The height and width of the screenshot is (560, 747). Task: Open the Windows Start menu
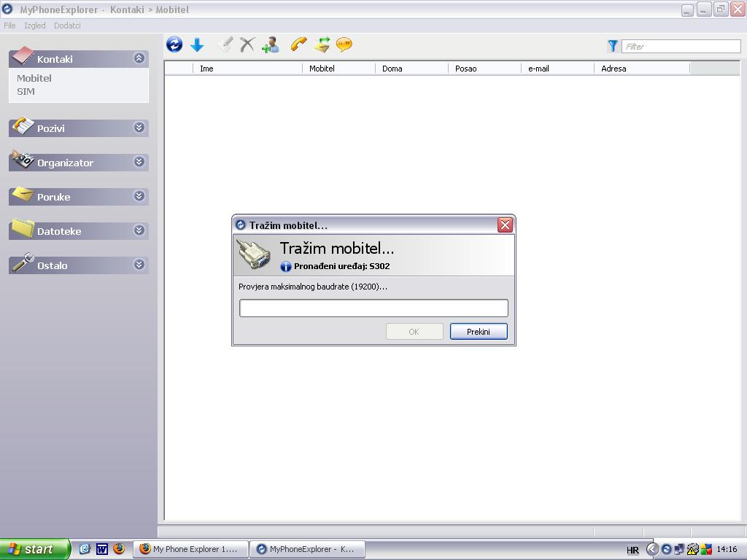click(34, 549)
